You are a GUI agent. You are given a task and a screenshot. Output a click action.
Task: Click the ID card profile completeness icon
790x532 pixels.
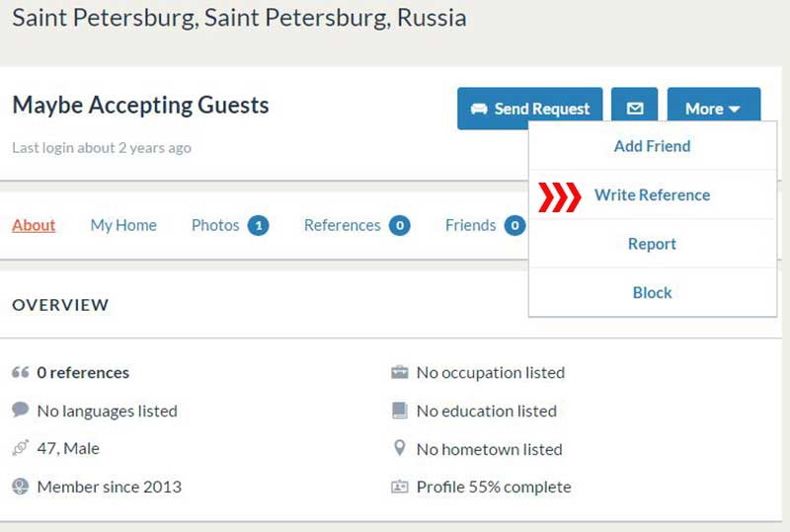click(x=400, y=487)
